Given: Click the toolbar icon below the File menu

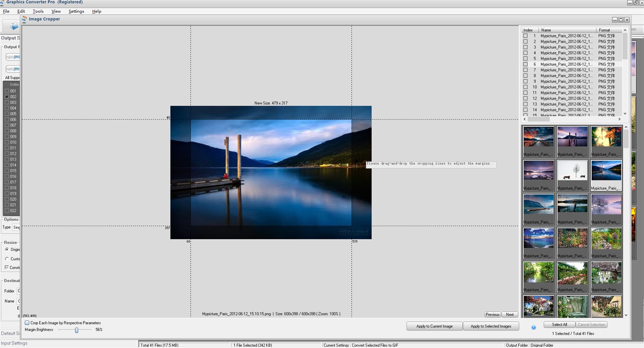Looking at the screenshot, I should tap(13, 26).
